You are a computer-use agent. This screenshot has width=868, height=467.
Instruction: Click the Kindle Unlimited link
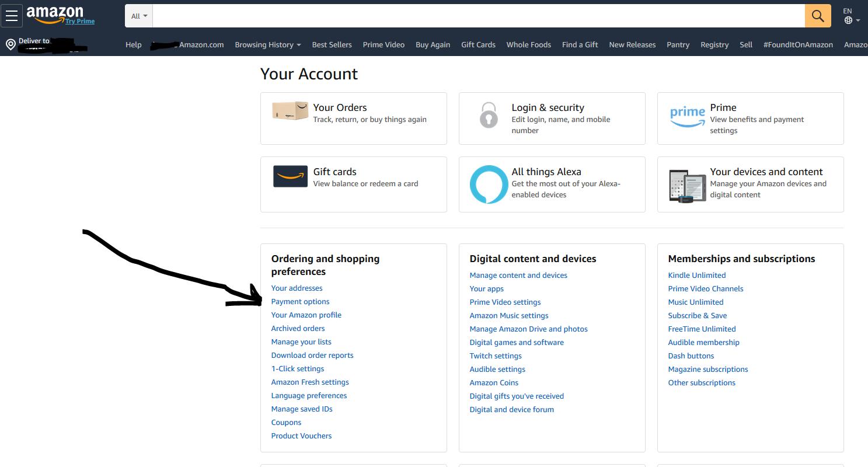696,276
